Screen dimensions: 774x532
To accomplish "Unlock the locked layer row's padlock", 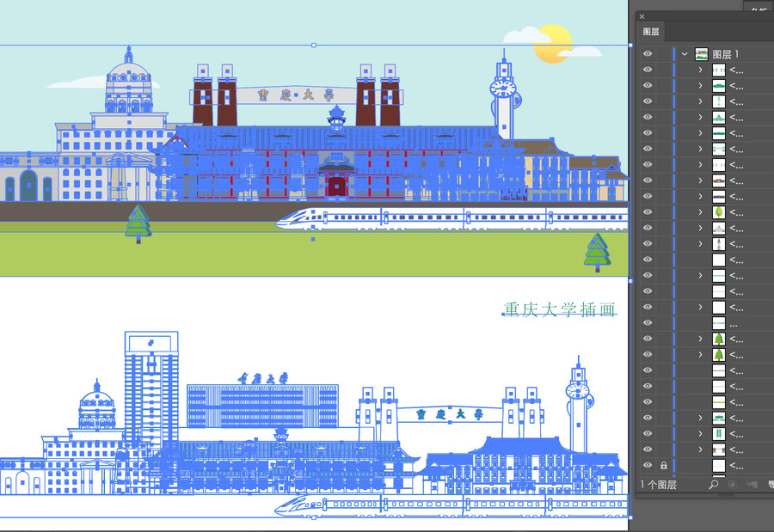I will coord(663,465).
